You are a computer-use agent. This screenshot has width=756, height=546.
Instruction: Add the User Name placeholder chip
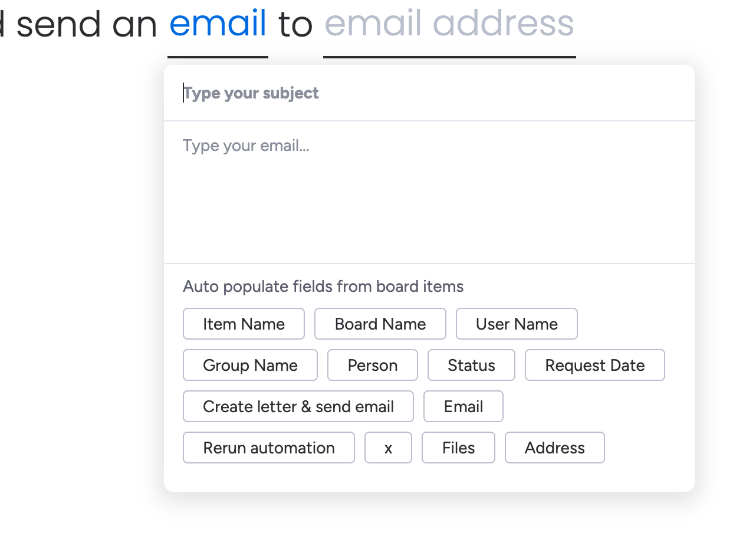(x=517, y=324)
